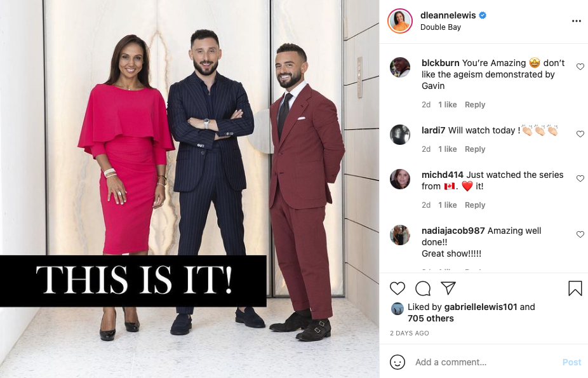Open the dleannelewis username link
The width and height of the screenshot is (588, 378).
[448, 15]
